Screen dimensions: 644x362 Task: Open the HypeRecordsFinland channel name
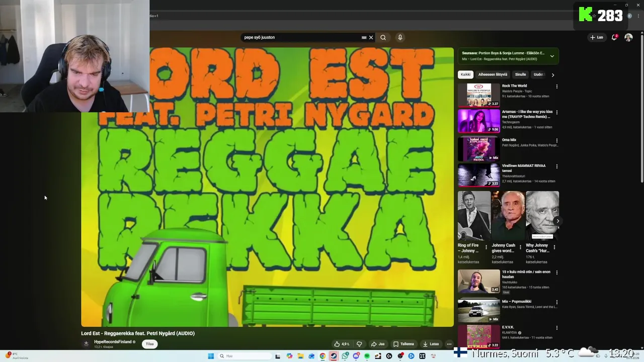click(113, 342)
